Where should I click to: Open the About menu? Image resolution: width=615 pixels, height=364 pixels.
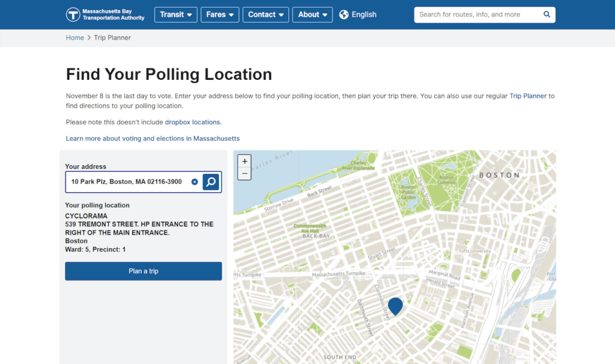click(312, 14)
